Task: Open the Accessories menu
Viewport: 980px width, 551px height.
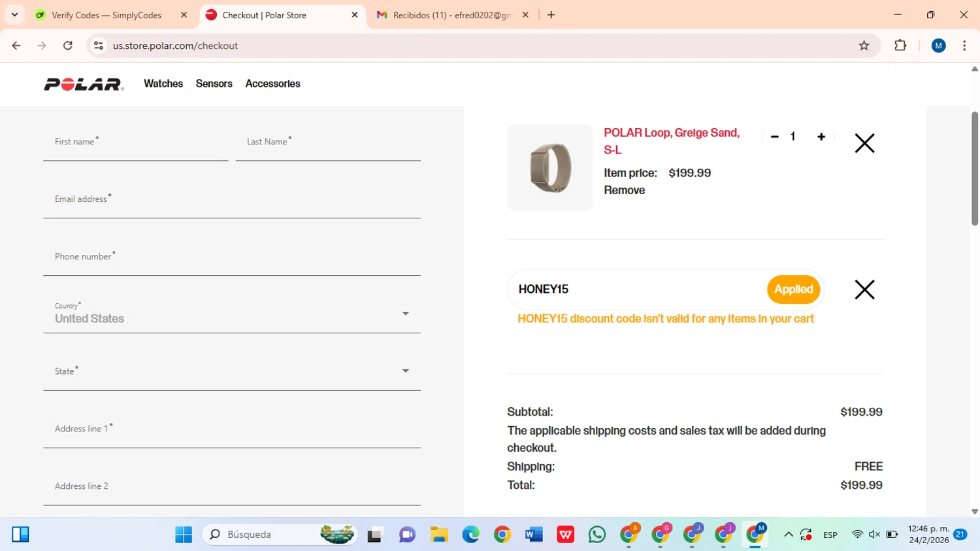Action: point(272,84)
